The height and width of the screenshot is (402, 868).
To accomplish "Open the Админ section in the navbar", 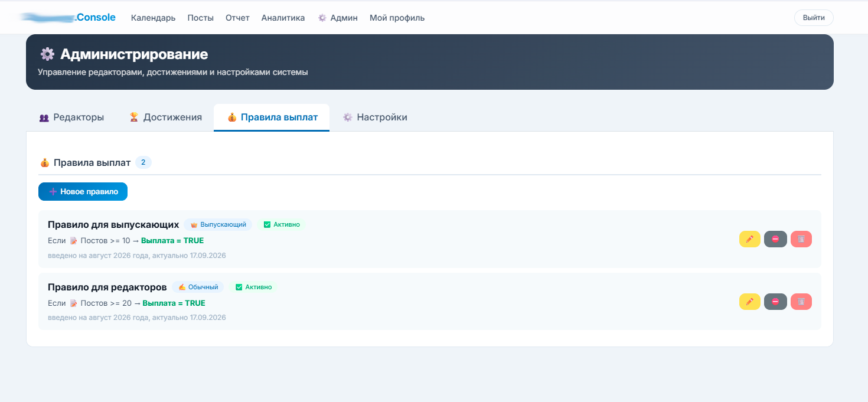I will [338, 18].
